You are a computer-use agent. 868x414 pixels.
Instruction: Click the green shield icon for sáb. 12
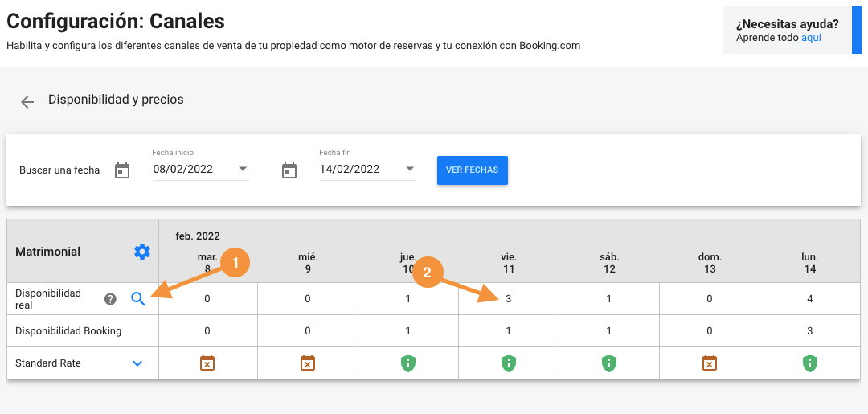pos(609,363)
